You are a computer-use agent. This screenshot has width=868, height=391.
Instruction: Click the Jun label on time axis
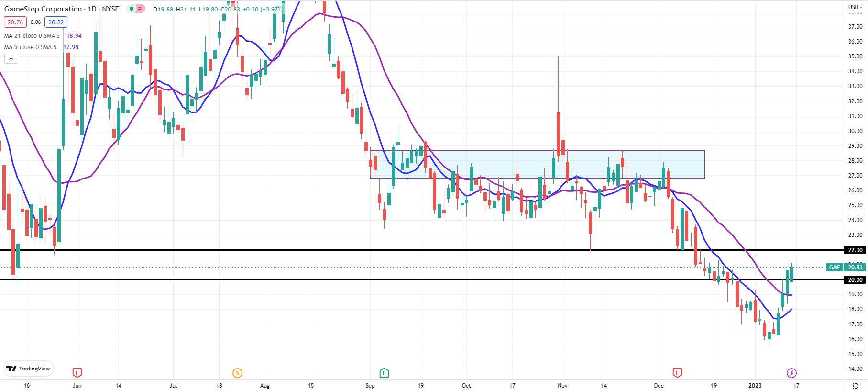[77, 385]
